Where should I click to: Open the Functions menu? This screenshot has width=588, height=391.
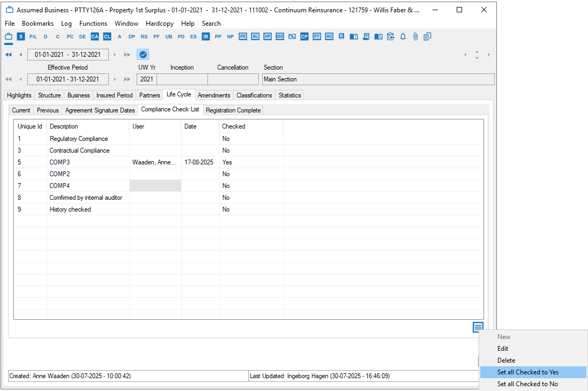[93, 24]
